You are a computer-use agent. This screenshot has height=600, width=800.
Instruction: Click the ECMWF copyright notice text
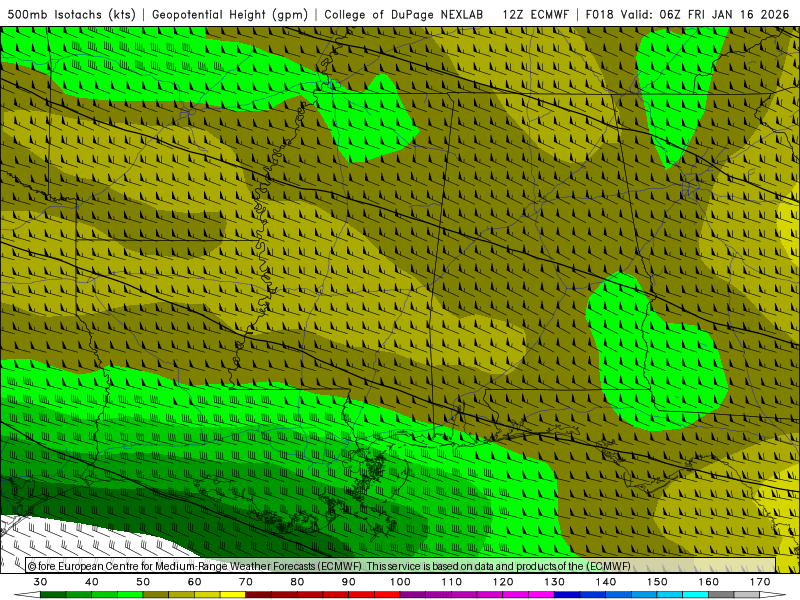330,566
